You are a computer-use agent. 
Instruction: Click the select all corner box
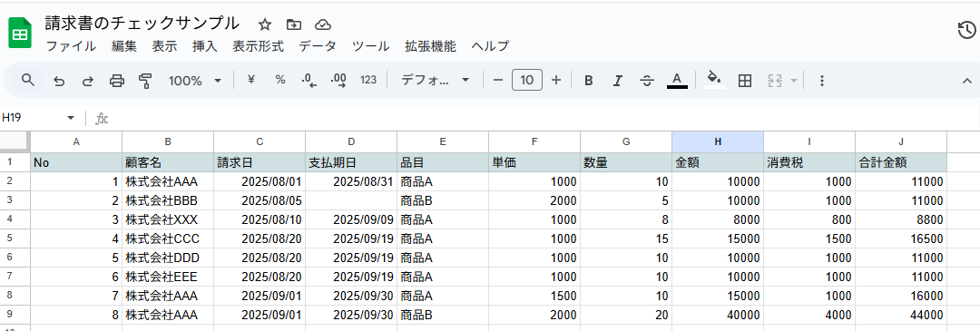point(15,141)
